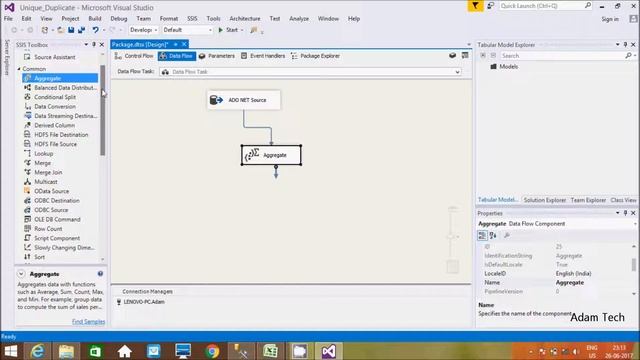Click the Windows Start button

pos(11,351)
